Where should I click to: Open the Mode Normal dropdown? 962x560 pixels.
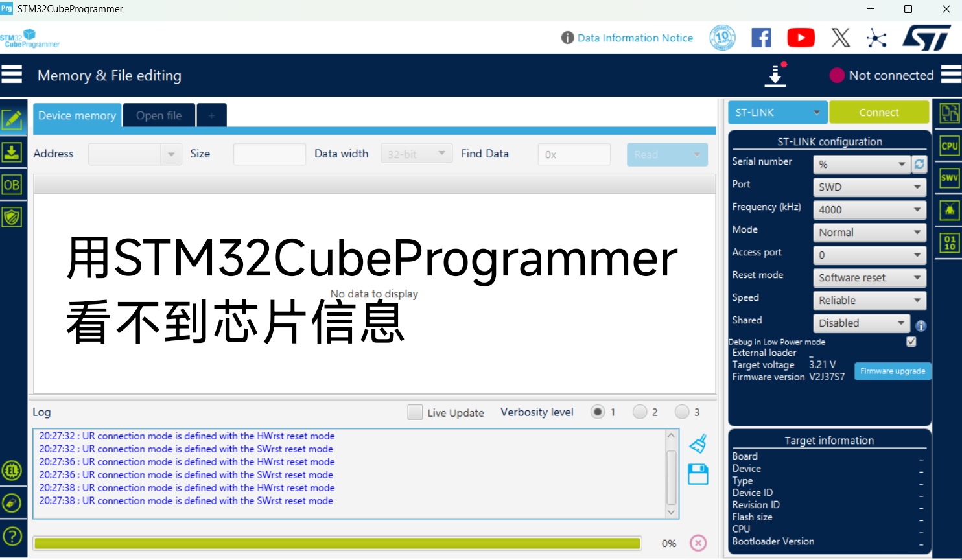coord(869,233)
